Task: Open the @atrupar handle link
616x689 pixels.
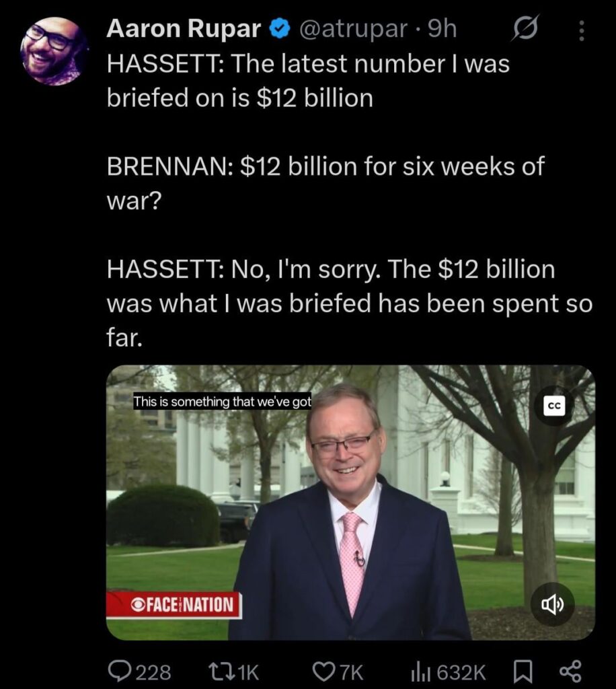Action: (353, 29)
